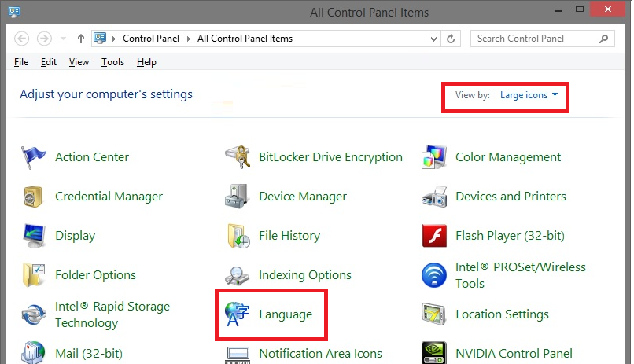Image resolution: width=634 pixels, height=364 pixels.
Task: Expand the address bar history dropdown
Action: coord(433,39)
